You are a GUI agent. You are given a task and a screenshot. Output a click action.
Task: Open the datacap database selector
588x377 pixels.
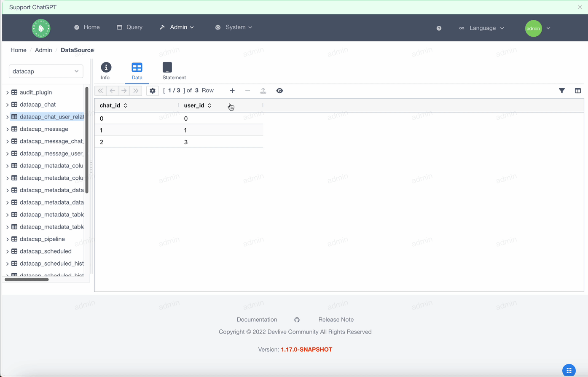[46, 71]
